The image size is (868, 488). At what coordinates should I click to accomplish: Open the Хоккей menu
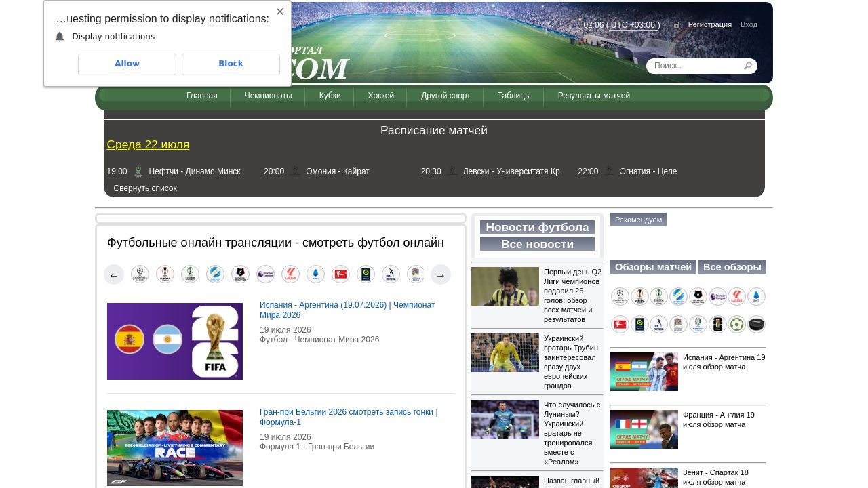381,96
